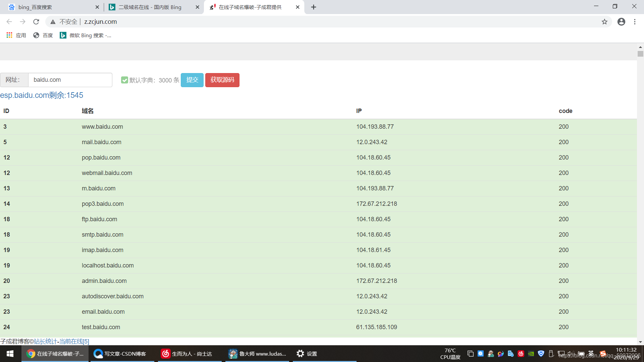The width and height of the screenshot is (644, 362).
Task: Click the NVIDIA tray icon
Action: tap(531, 354)
